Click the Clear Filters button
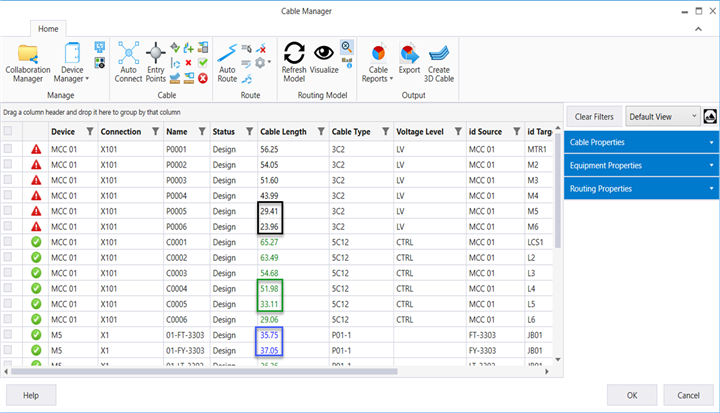The image size is (720, 413). tap(594, 117)
